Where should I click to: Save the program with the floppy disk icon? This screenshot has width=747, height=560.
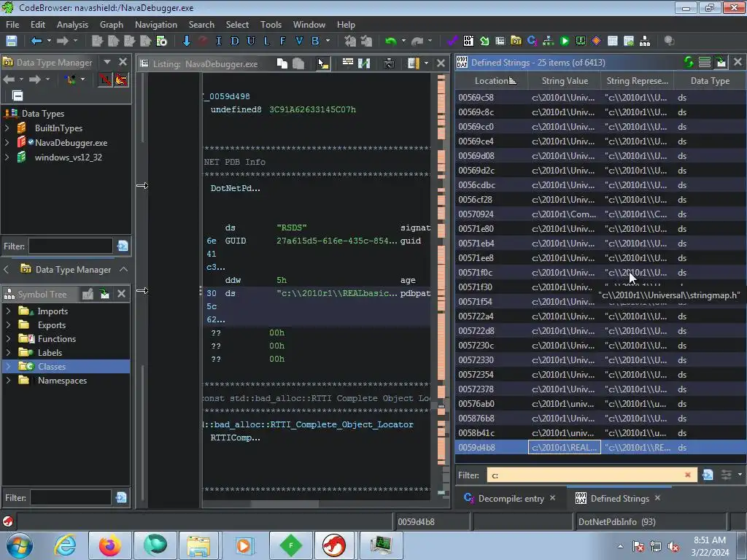coord(12,41)
